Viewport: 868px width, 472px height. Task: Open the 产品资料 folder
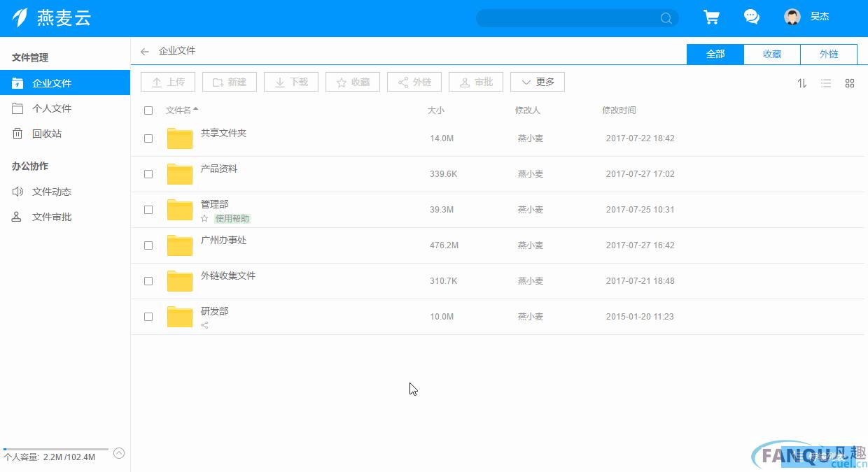click(218, 169)
